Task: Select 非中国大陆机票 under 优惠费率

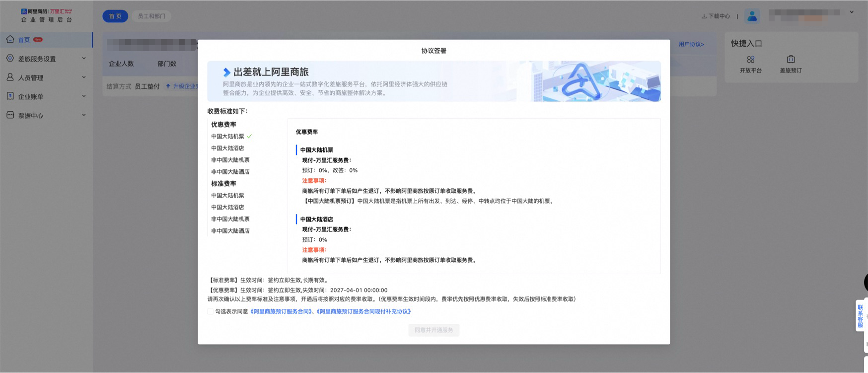Action: (230, 160)
